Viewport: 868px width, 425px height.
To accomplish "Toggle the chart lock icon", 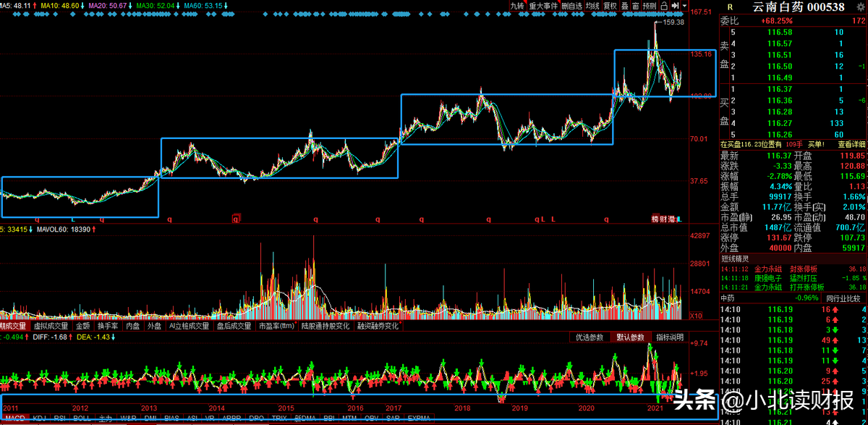I will coord(664,6).
